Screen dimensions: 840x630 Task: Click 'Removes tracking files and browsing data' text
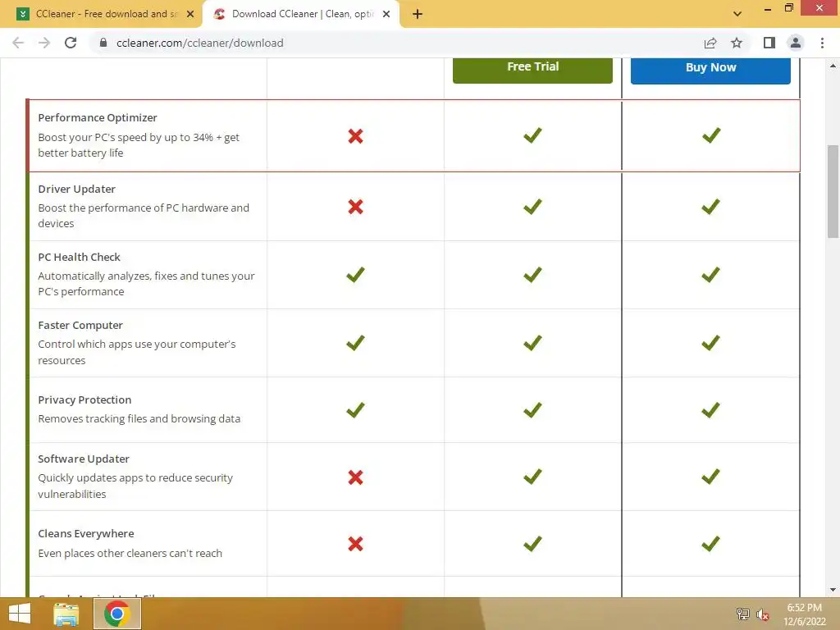[139, 419]
